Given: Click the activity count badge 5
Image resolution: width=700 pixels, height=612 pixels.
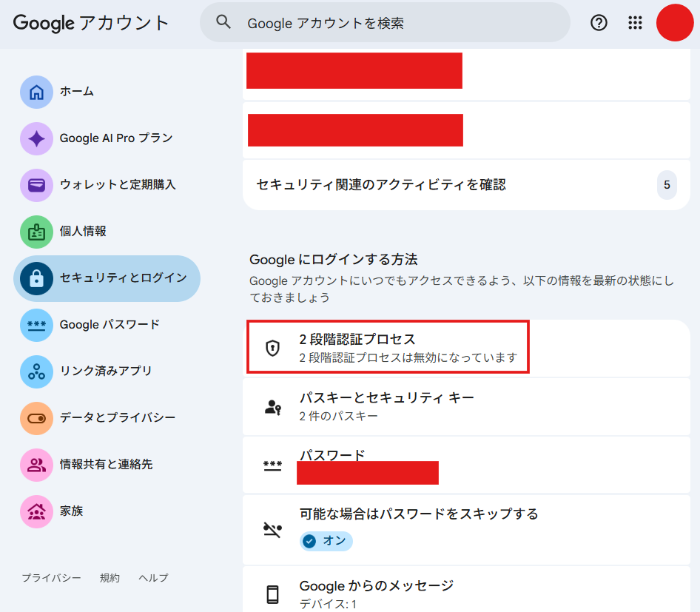Looking at the screenshot, I should pyautogui.click(x=667, y=185).
